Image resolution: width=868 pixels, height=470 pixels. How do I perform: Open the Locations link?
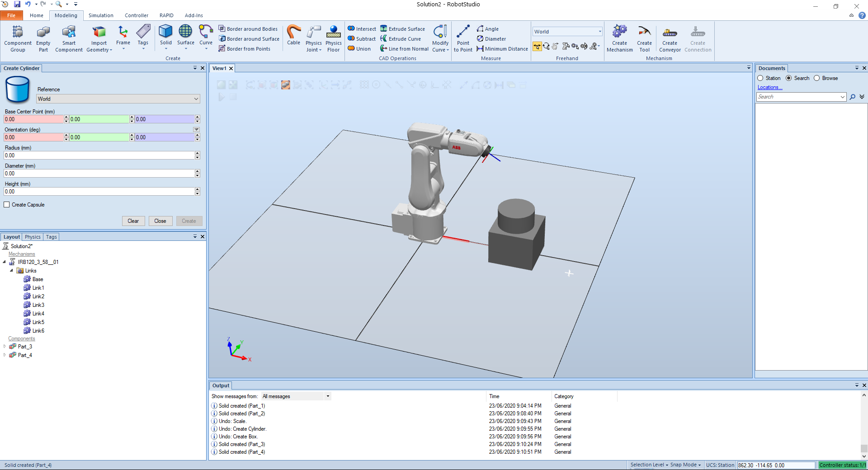point(769,87)
